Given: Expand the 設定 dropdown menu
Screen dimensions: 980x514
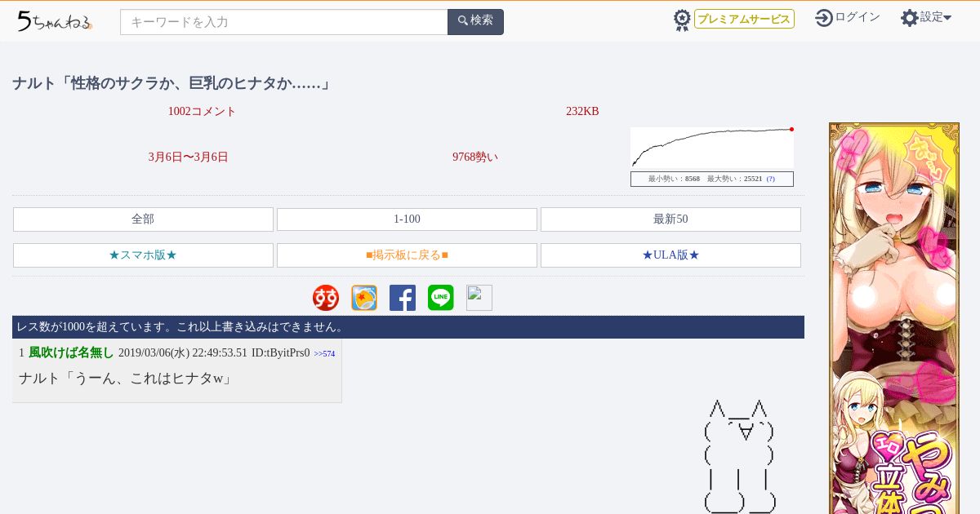Looking at the screenshot, I should pyautogui.click(x=936, y=17).
